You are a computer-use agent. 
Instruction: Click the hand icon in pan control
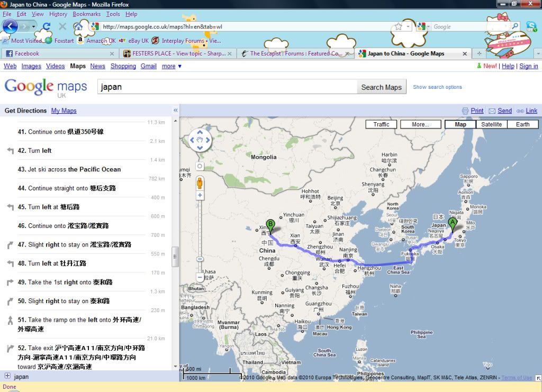[200, 140]
